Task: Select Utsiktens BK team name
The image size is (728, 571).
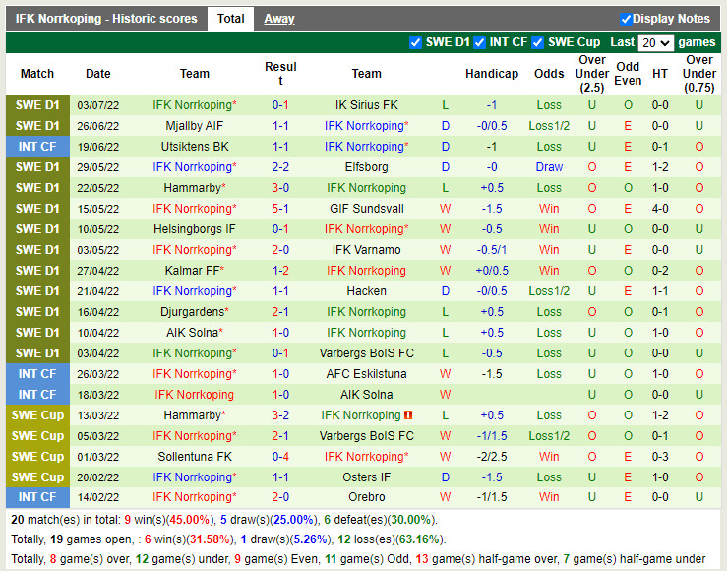Action: click(195, 147)
